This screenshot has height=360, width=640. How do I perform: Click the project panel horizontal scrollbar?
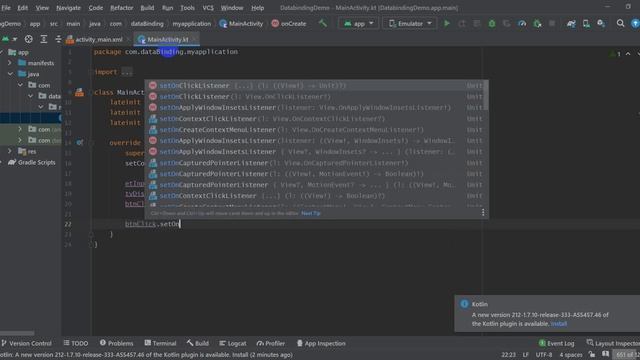(x=17, y=333)
